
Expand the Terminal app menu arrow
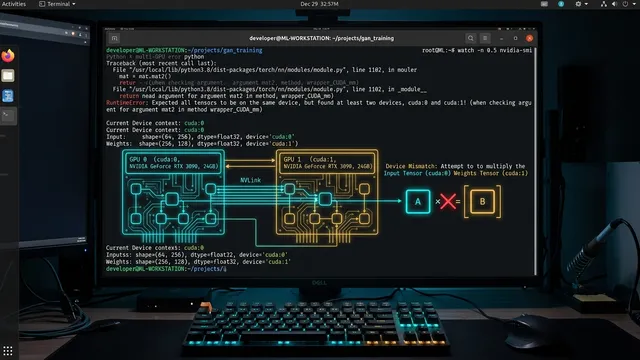74,4
